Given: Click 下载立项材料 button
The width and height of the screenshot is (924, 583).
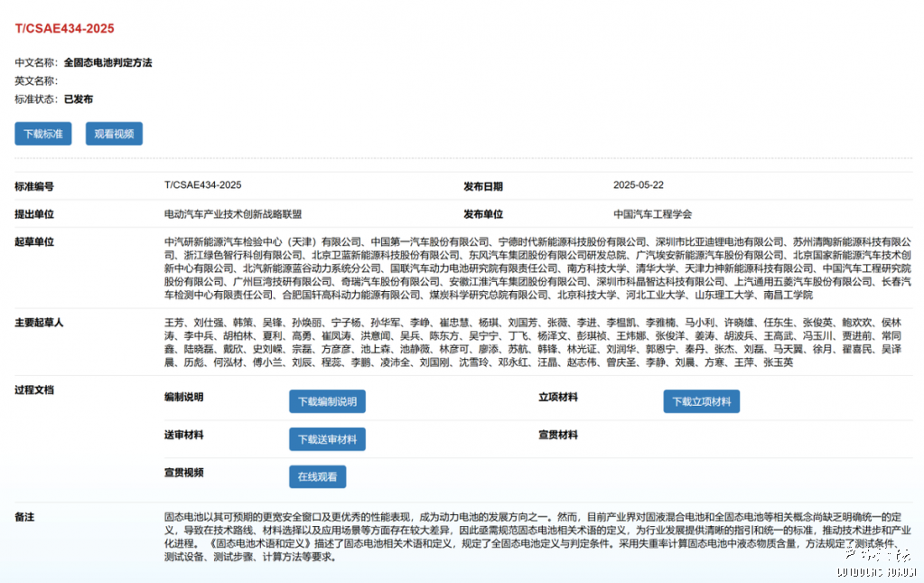Looking at the screenshot, I should coord(701,401).
